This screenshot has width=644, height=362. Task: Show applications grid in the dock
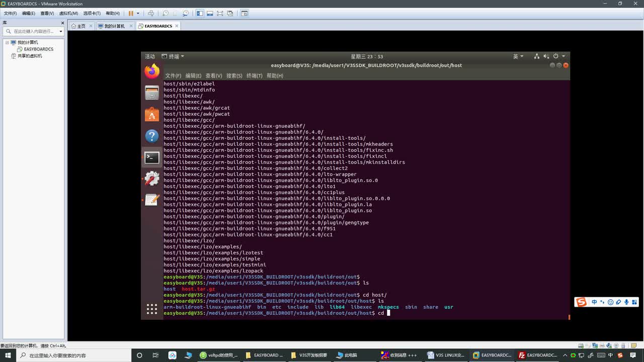pos(152,309)
